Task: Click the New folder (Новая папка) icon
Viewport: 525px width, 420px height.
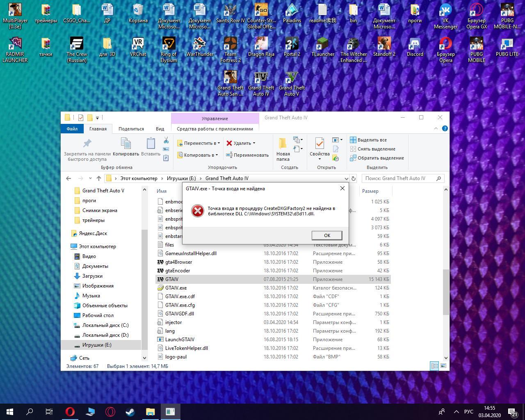Action: pyautogui.click(x=283, y=144)
